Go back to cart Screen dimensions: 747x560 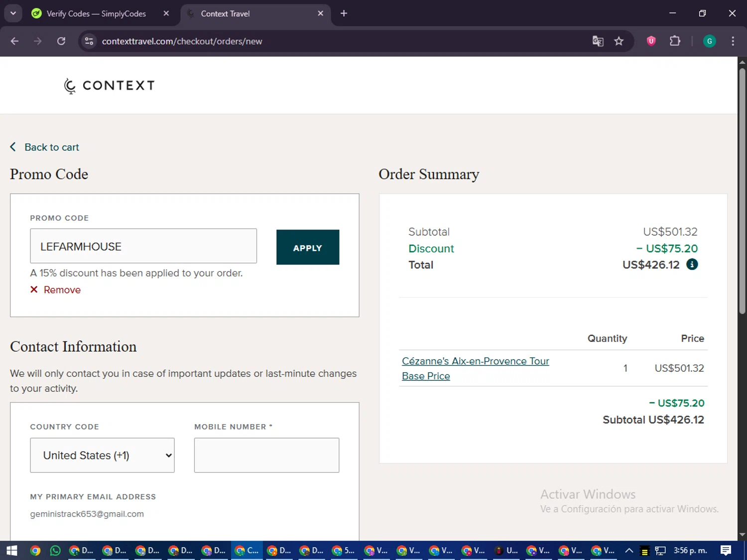tap(45, 147)
